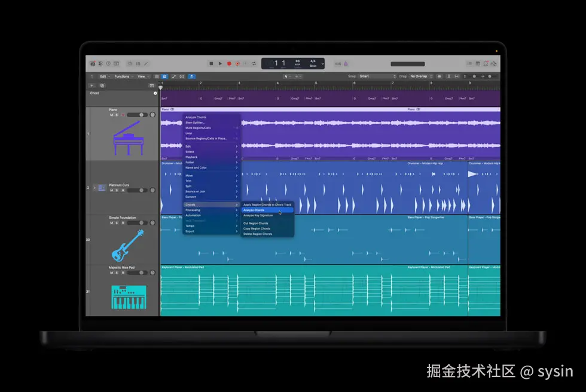Switch to the grid view icon
The image size is (586, 392).
click(x=157, y=76)
